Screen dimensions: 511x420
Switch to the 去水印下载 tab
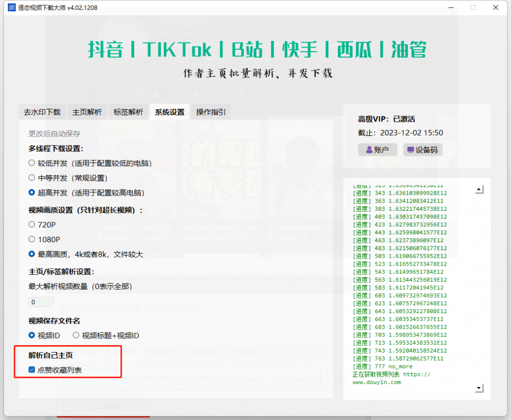tap(42, 112)
